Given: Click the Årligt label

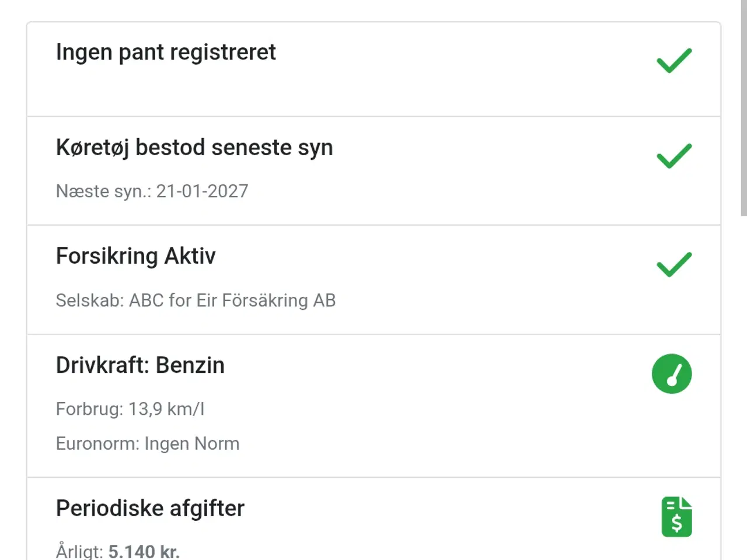Looking at the screenshot, I should tap(79, 551).
